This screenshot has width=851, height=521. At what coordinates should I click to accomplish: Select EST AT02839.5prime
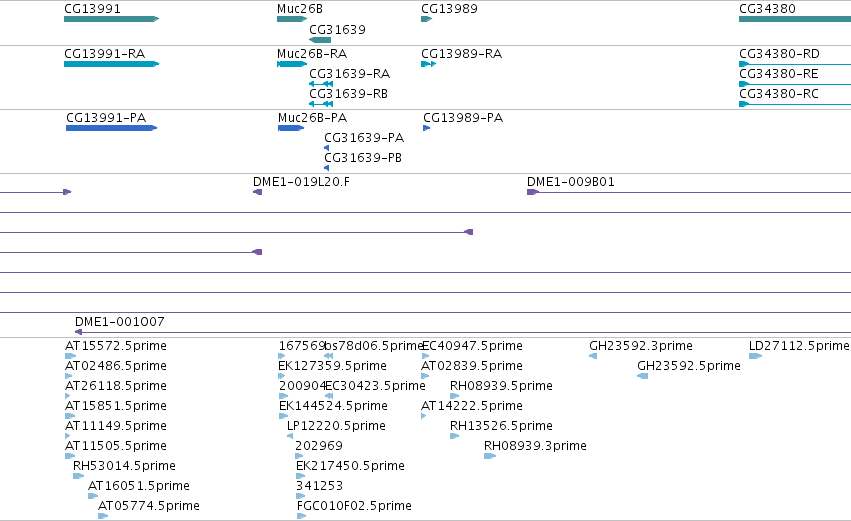point(472,366)
